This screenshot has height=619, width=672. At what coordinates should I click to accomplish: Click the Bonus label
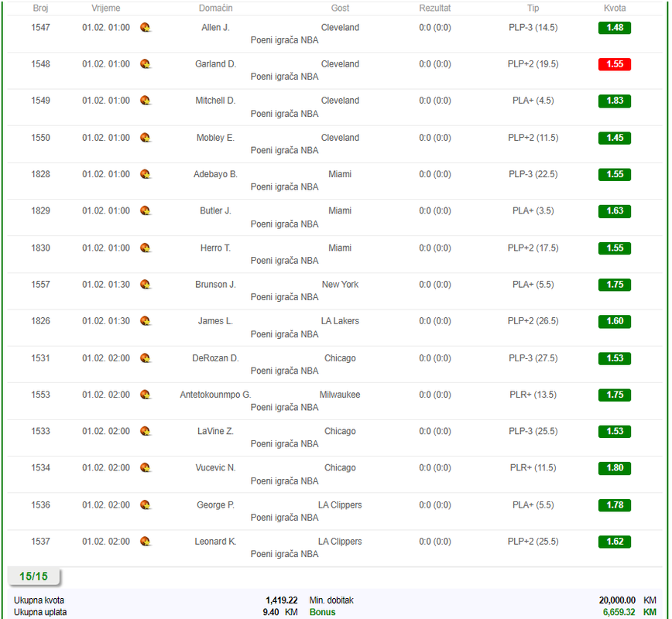click(322, 612)
